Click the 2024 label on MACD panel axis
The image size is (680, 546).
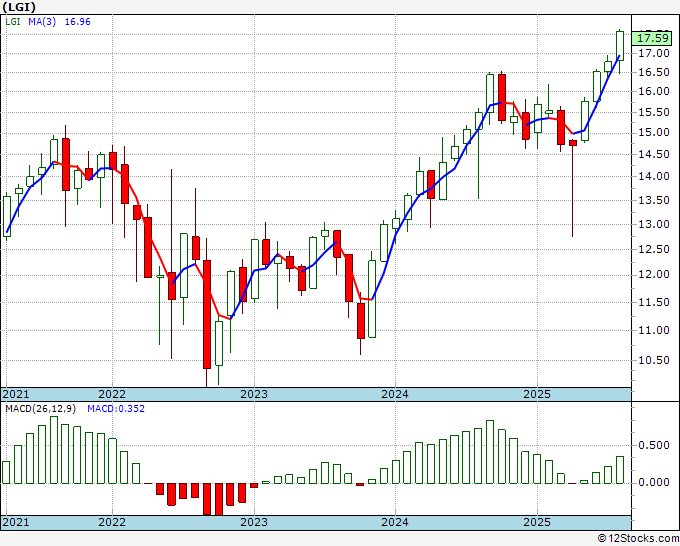click(395, 522)
